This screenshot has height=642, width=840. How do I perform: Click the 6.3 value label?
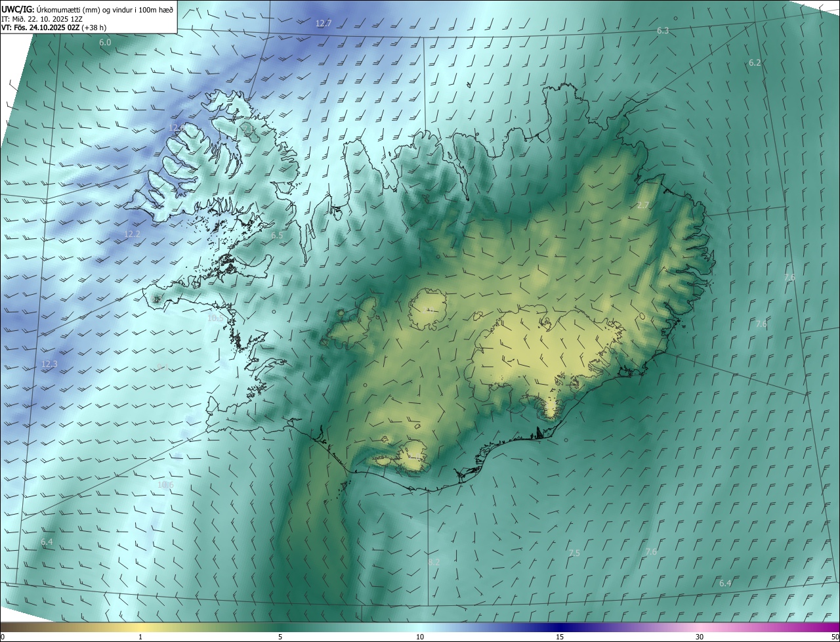click(663, 31)
